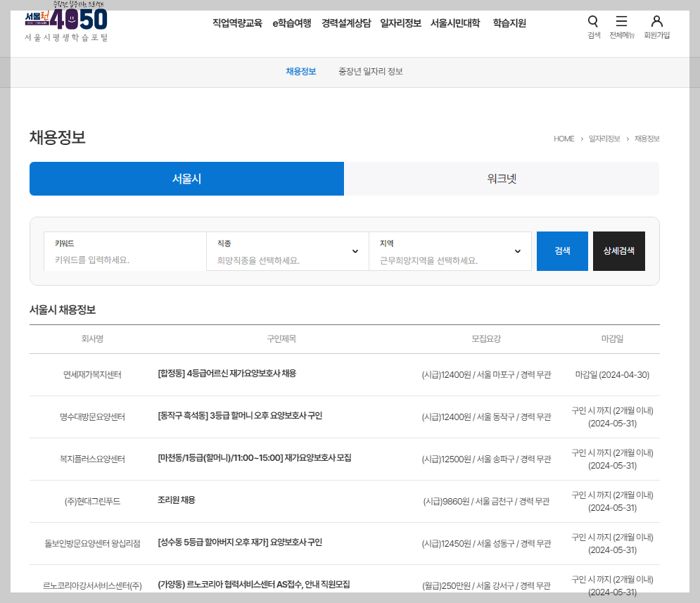Click company name 복지플러스요양센터
This screenshot has width=700, height=603.
point(92,459)
